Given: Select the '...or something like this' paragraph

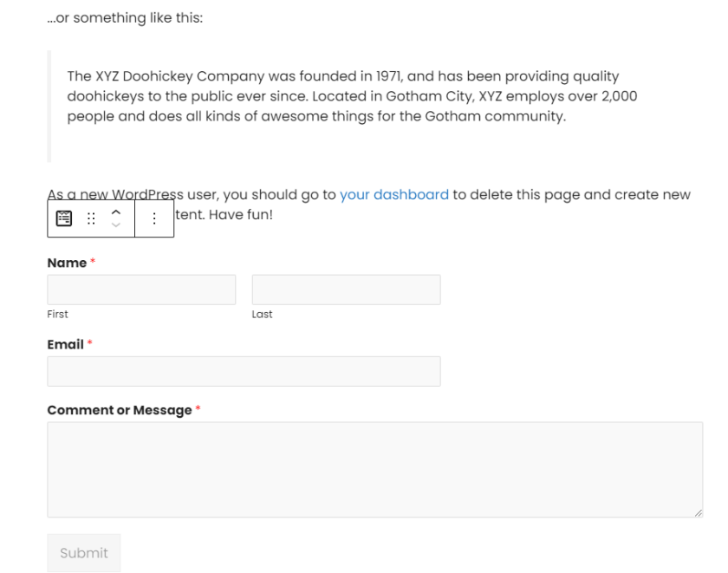Looking at the screenshot, I should click(125, 17).
